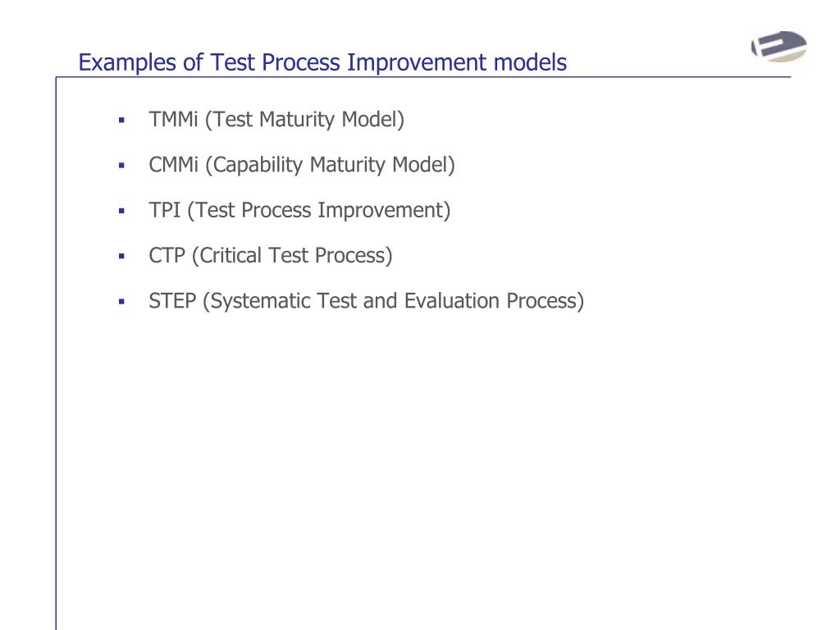Click the bullet marker before TMMi
840x630 pixels.
coord(121,120)
